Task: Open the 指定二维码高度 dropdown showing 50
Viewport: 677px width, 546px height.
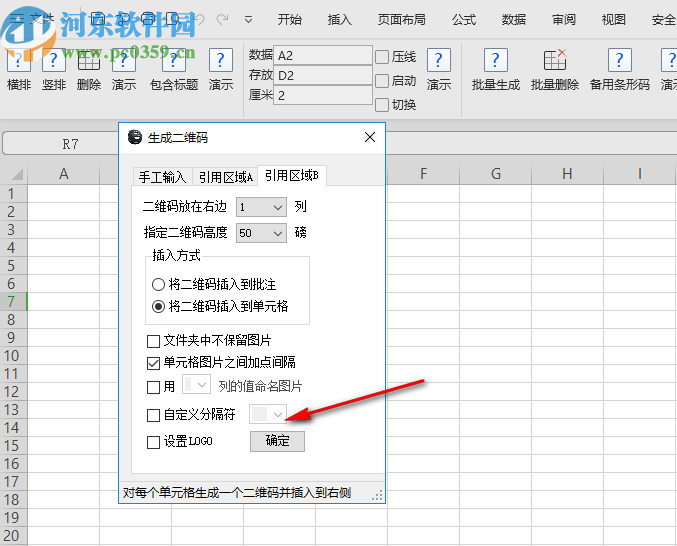Action: tap(261, 233)
